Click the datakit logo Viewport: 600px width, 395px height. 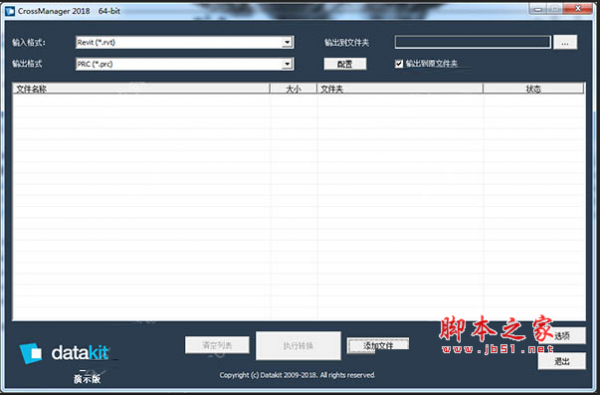(x=65, y=353)
